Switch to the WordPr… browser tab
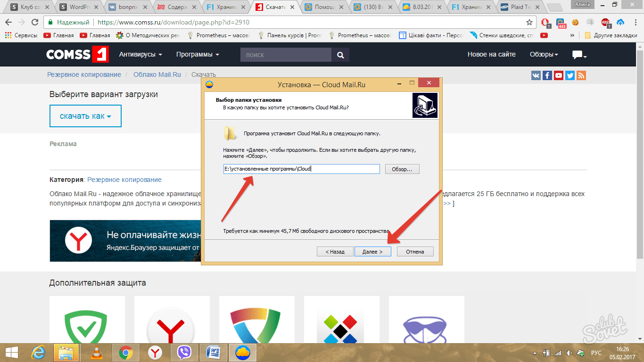The height and width of the screenshot is (362, 644). [x=79, y=7]
